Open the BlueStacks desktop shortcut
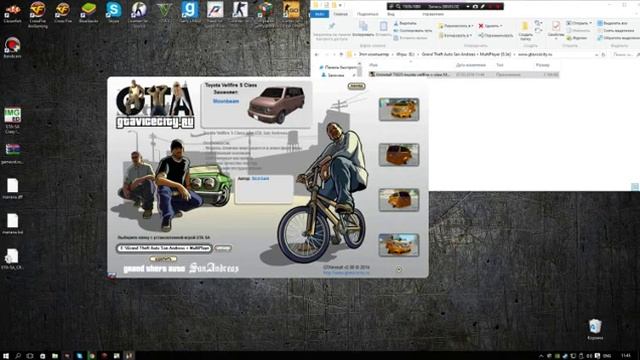This screenshot has width=640, height=360. (x=88, y=10)
